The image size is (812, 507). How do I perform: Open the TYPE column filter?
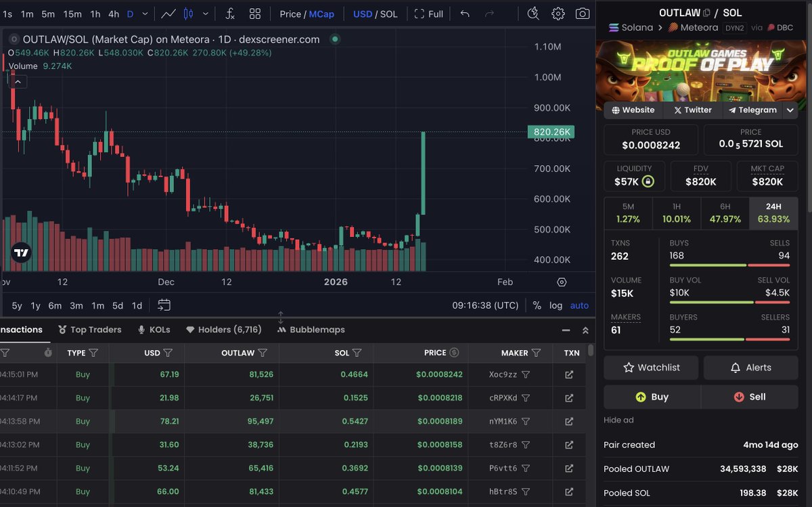94,353
